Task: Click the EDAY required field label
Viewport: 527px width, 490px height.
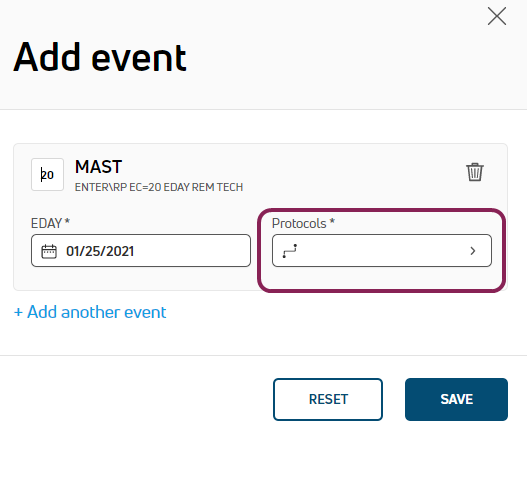Action: (50, 223)
